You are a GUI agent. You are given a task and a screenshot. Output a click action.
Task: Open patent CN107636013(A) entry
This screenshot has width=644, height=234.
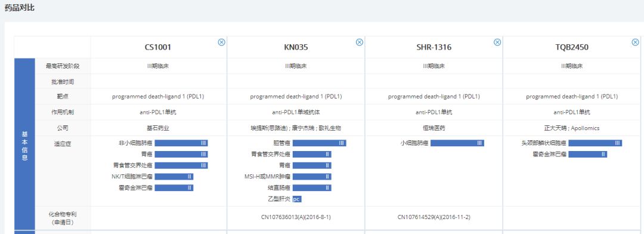[296, 217]
